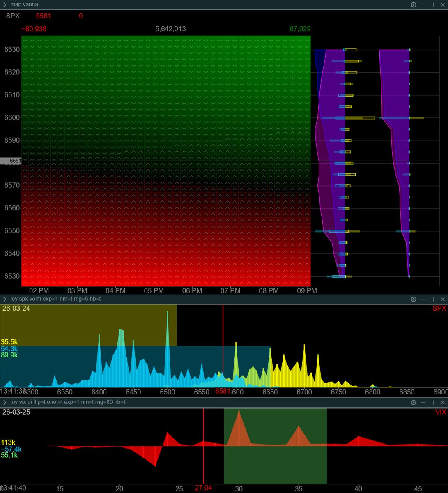Click the 6581 current price marker on strike axis
This screenshot has width=448, height=493.
tap(10, 161)
